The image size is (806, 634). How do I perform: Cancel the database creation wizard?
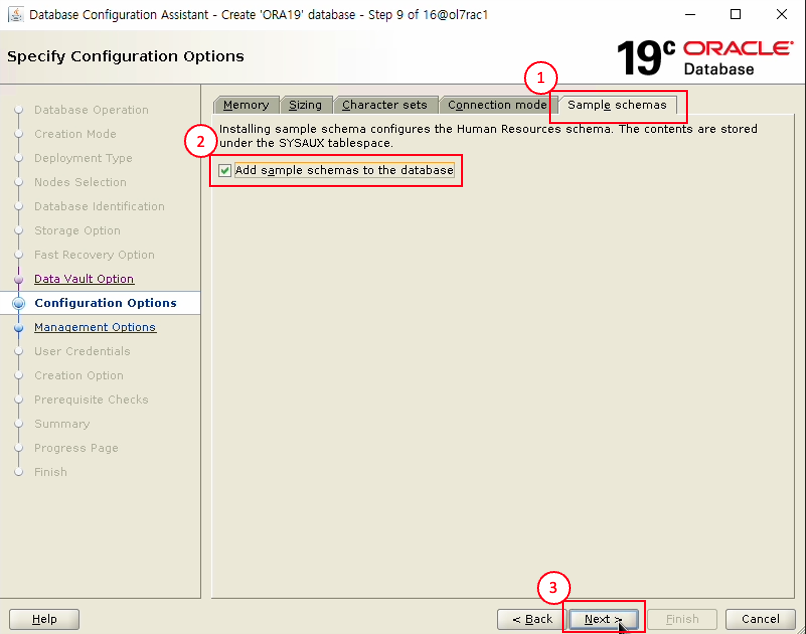pos(760,619)
